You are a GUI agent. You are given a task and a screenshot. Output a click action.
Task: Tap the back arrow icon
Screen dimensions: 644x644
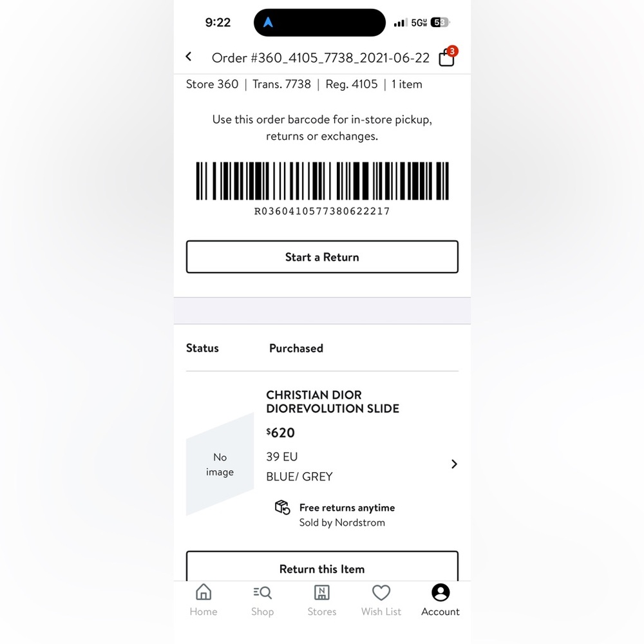click(x=189, y=57)
